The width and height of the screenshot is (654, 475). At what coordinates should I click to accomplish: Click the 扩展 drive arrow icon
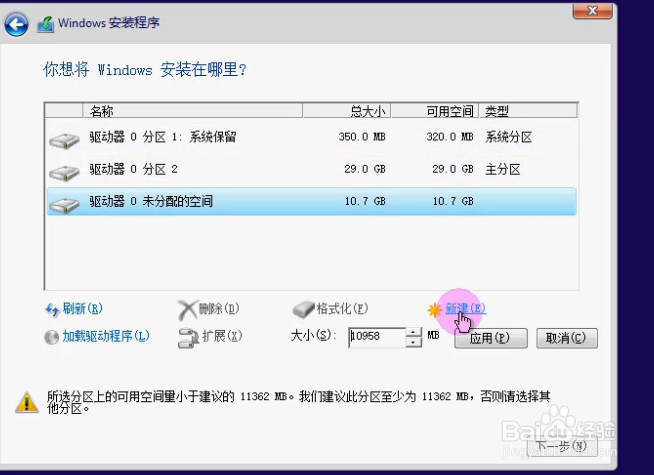coord(188,338)
